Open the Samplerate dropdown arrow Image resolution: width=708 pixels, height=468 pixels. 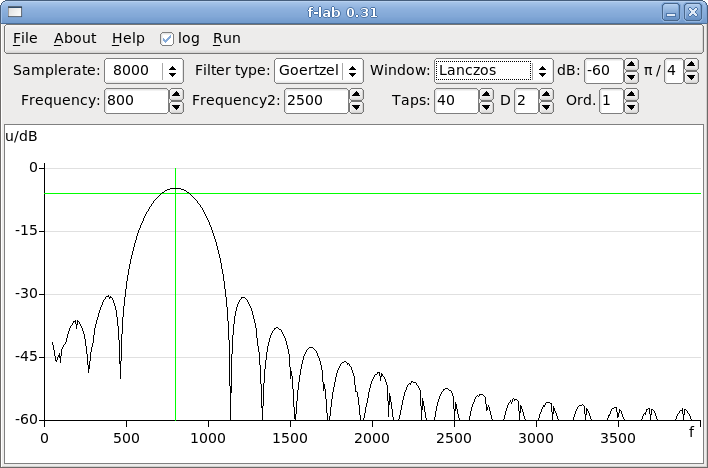coord(172,71)
